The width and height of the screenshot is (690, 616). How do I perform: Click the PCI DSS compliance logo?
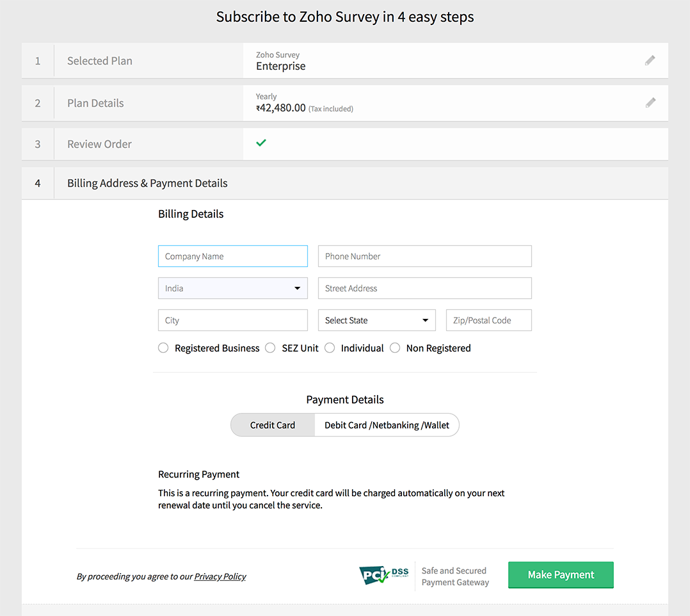point(384,574)
